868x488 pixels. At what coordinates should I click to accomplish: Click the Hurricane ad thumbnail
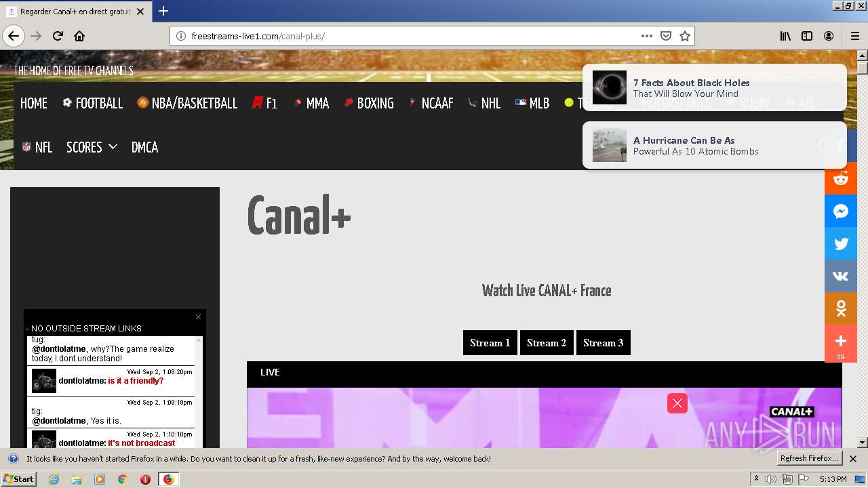tap(610, 146)
